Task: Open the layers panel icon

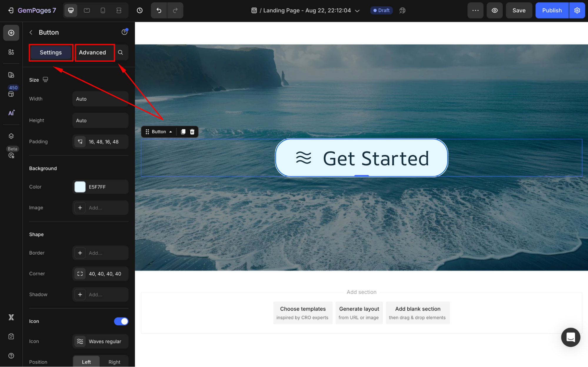Action: [11, 136]
